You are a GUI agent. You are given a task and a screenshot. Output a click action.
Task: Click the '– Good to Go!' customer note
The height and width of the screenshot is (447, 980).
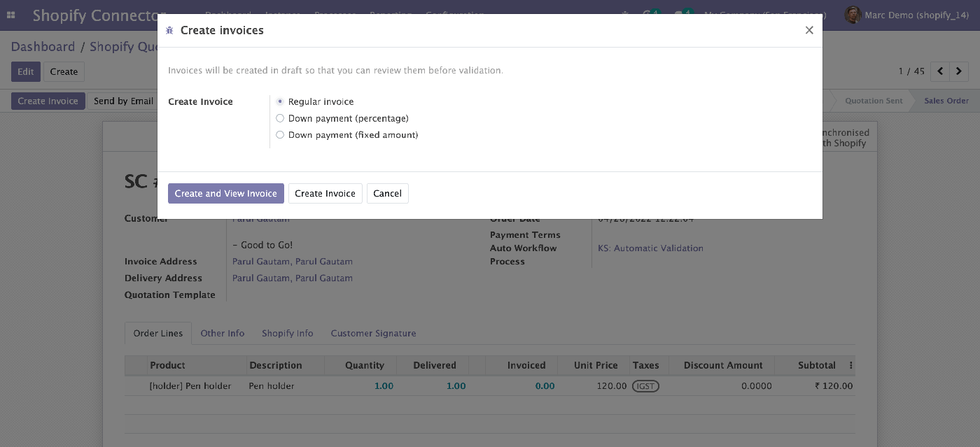(262, 246)
